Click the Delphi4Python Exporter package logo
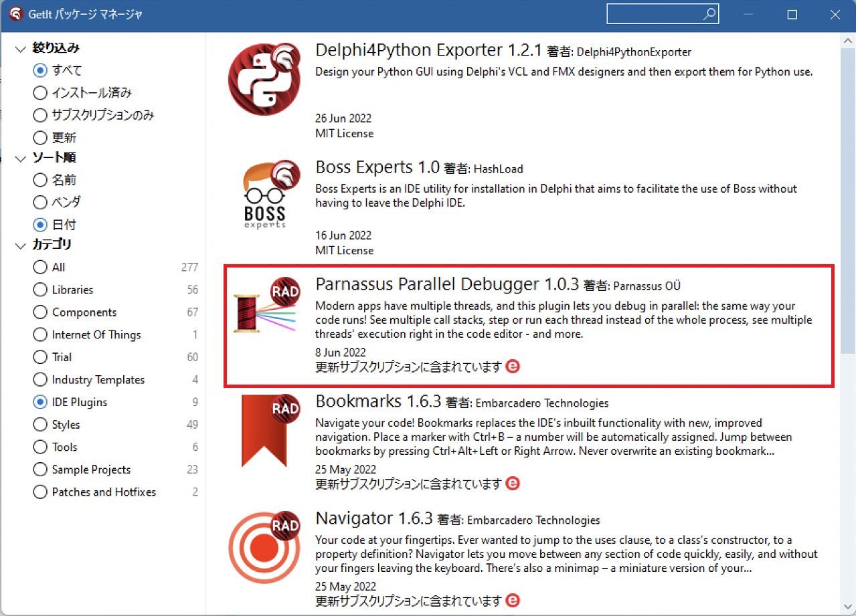 click(264, 78)
